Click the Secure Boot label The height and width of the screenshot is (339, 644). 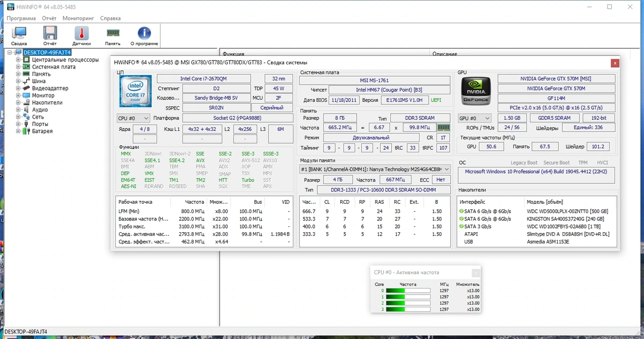pos(557,163)
